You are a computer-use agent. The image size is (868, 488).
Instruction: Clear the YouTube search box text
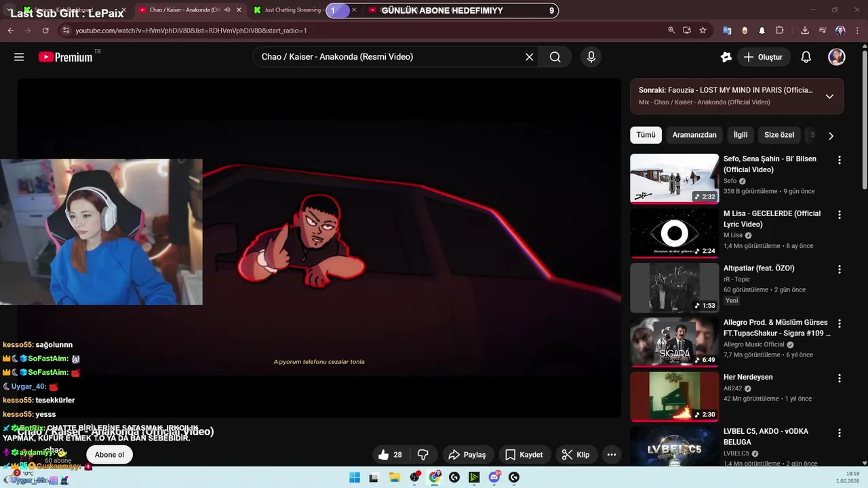(x=530, y=57)
